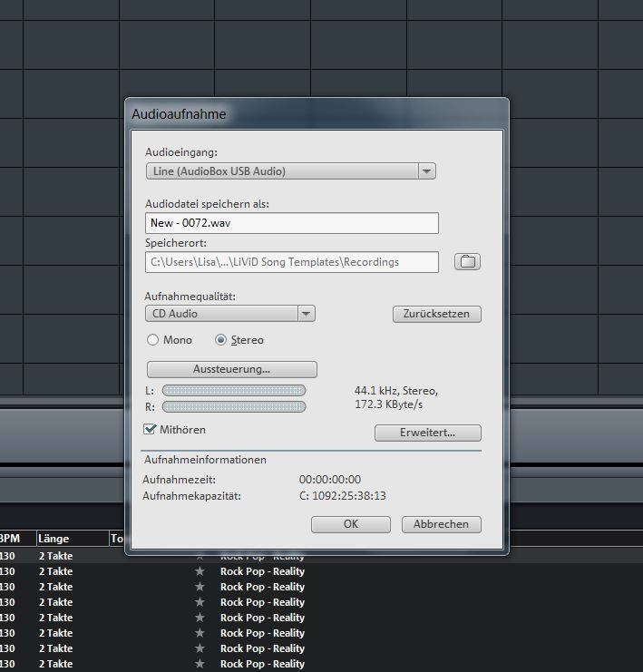Click the file name field New - 0072.wav
Viewport: 643px width, 672px height.
291,223
